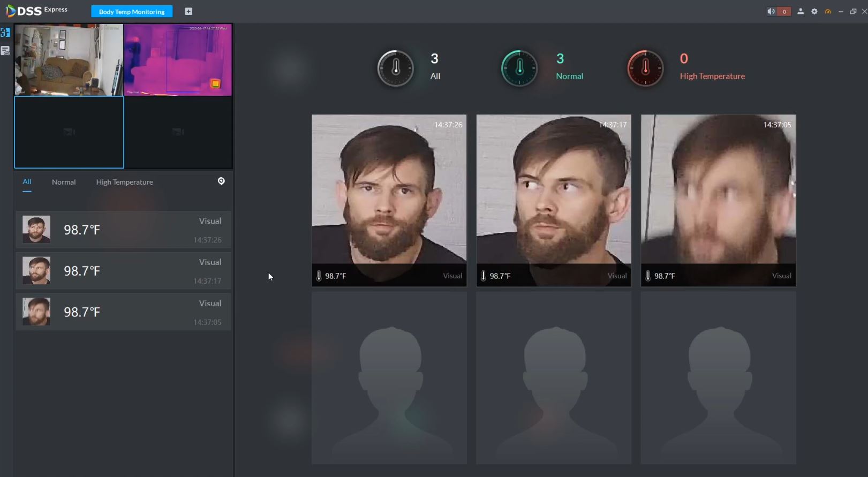Click thermometer icon on 14:37:05 card
Viewport: 868px width, 477px height.
coord(648,276)
